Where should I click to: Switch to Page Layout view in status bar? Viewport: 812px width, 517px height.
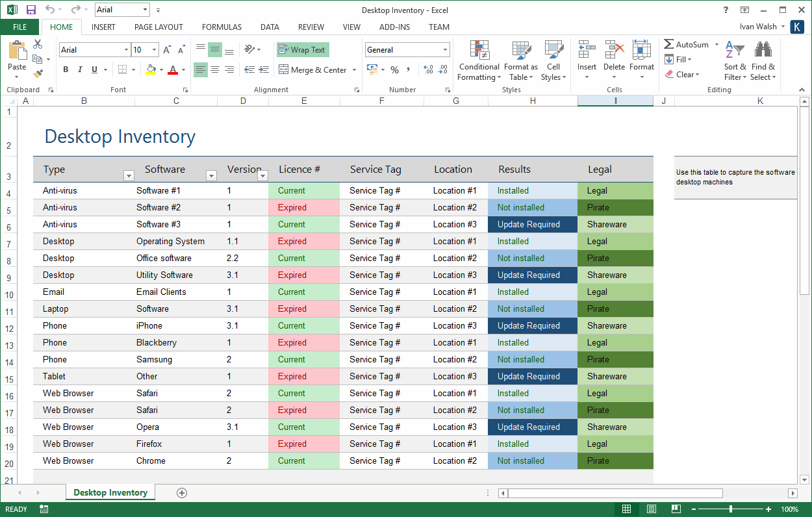[x=651, y=509]
